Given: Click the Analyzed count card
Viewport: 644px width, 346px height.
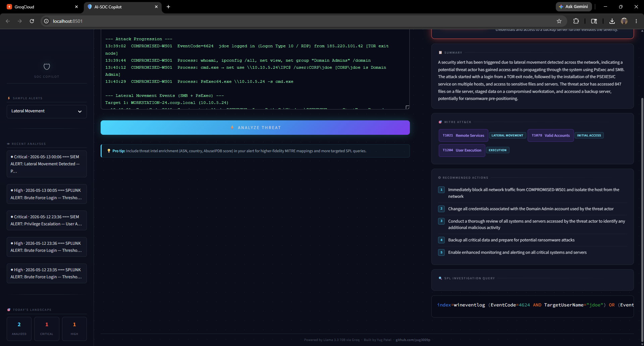Looking at the screenshot, I should coord(19,329).
